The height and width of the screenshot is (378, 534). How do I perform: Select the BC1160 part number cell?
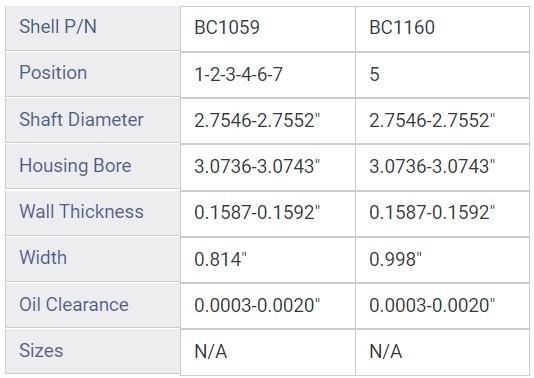pos(442,29)
